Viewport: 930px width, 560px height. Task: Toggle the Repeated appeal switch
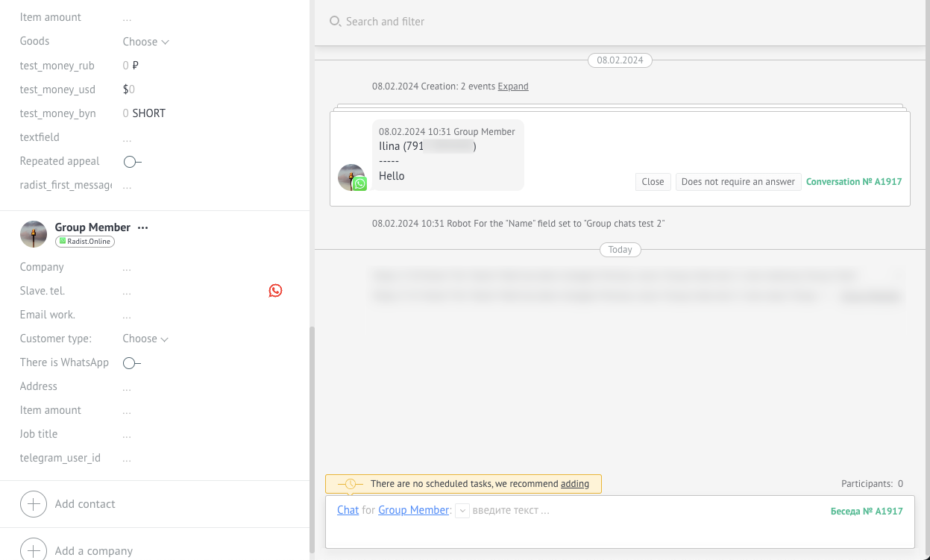coord(131,162)
